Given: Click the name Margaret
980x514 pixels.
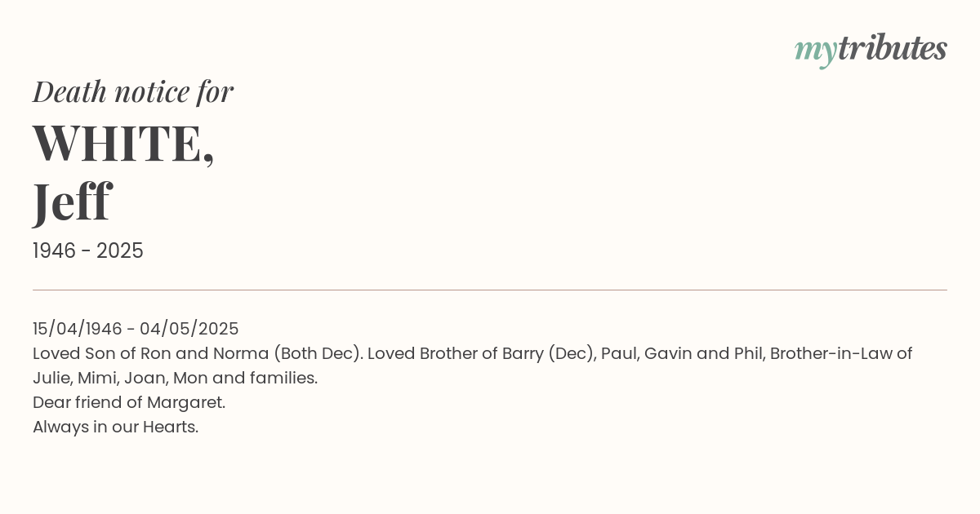Looking at the screenshot, I should coord(188,402).
